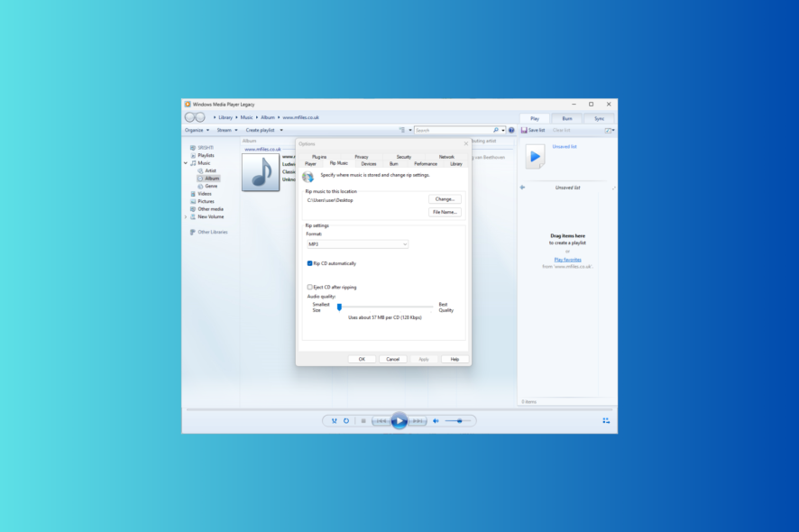Viewport: 799px width, 532px height.
Task: Confirm Options with OK
Action: point(362,359)
